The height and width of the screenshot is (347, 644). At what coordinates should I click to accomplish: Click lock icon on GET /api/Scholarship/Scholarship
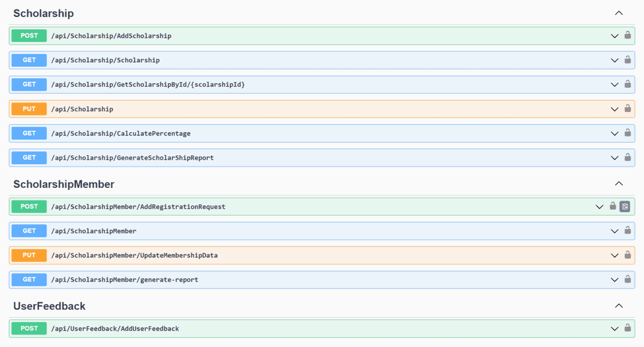pos(628,60)
